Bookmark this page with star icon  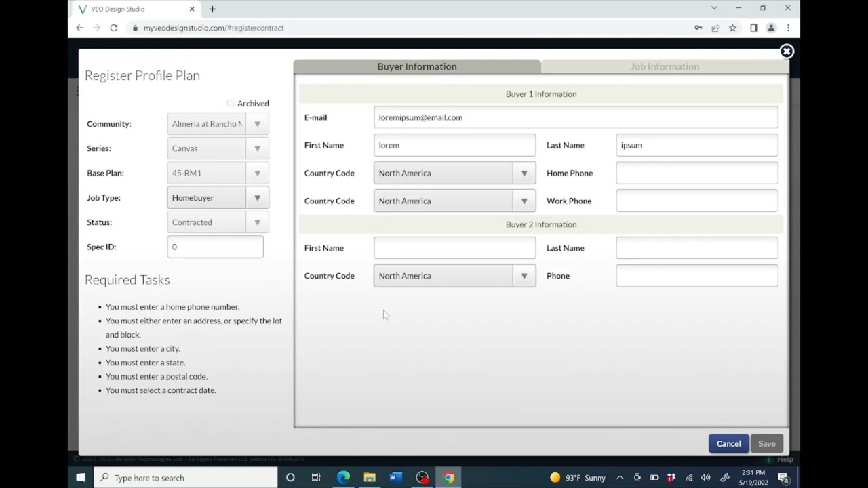(x=732, y=28)
